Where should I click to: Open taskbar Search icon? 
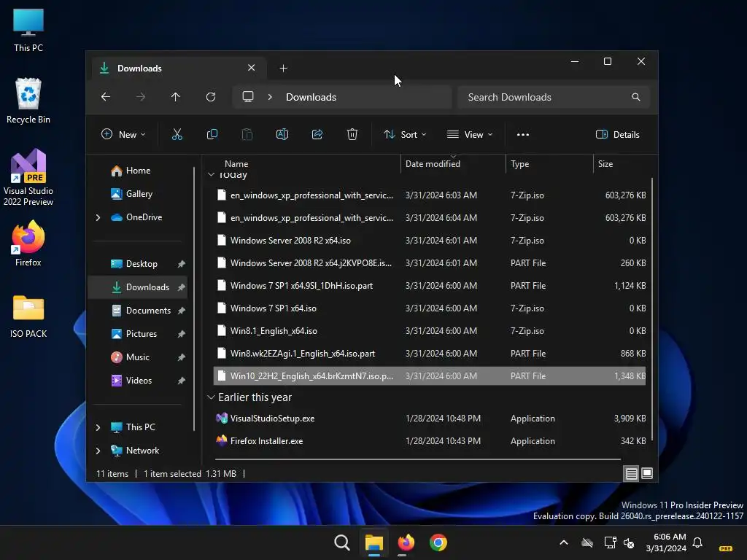[341, 542]
